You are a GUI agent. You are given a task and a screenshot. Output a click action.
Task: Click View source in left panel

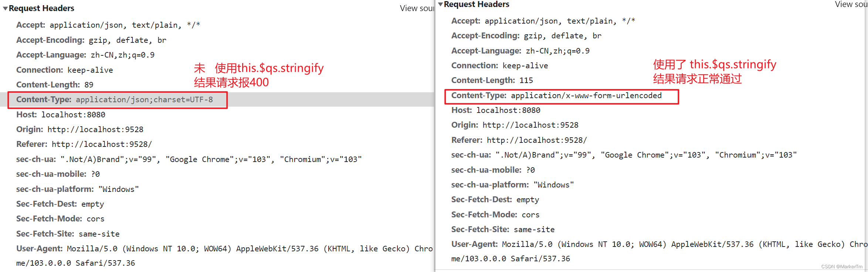[x=417, y=8]
